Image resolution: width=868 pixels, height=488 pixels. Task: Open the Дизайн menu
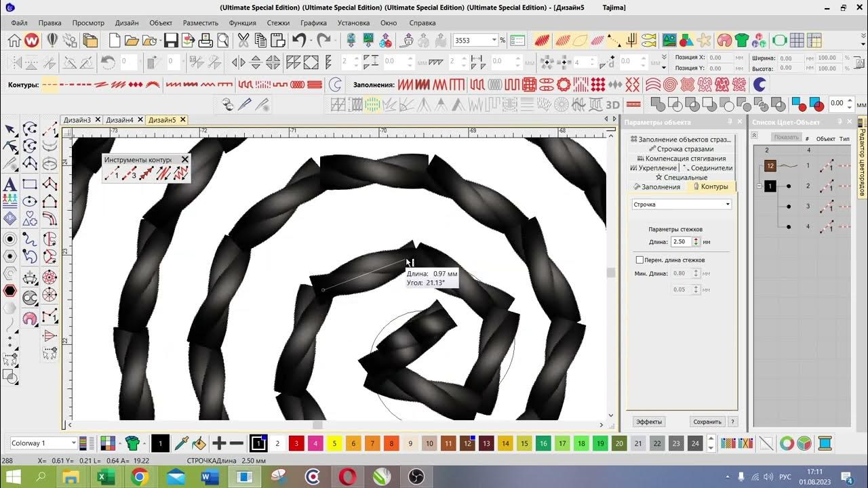127,22
